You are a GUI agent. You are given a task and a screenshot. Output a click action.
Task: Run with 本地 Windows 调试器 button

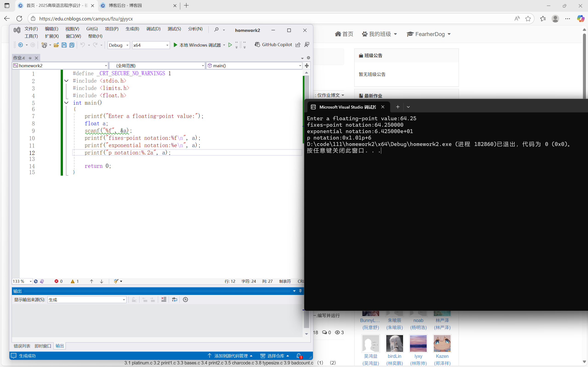click(x=197, y=45)
